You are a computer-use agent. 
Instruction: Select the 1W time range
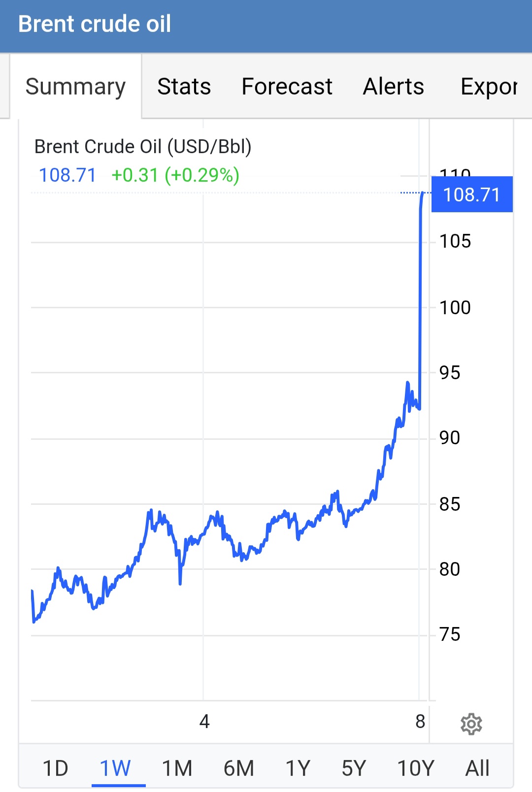[115, 768]
